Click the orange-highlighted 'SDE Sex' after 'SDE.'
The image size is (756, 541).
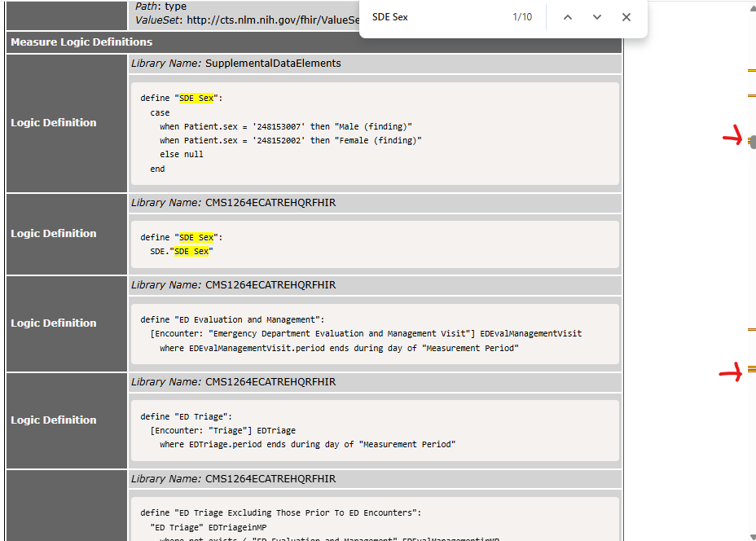[x=193, y=252]
